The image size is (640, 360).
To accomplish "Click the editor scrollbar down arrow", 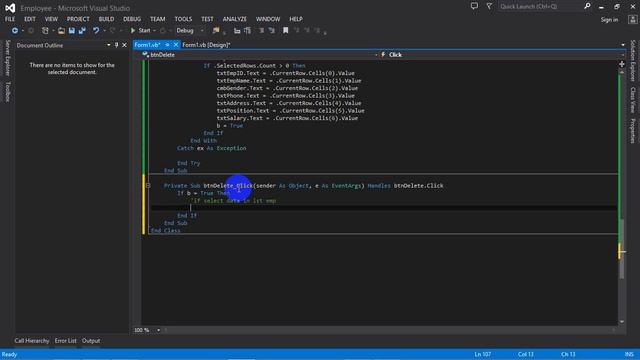I will tap(622, 322).
